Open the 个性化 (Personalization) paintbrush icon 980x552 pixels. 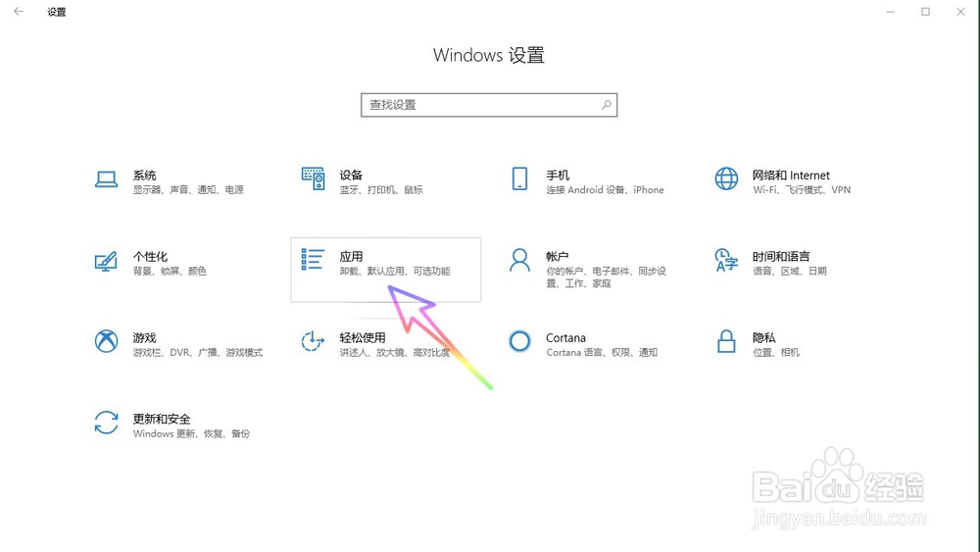106,261
